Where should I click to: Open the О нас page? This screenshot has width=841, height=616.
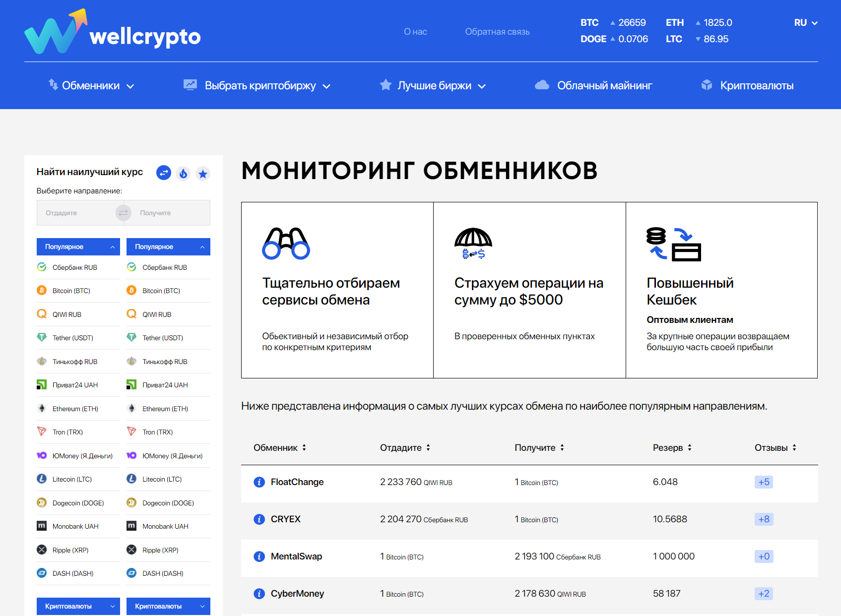pos(415,32)
